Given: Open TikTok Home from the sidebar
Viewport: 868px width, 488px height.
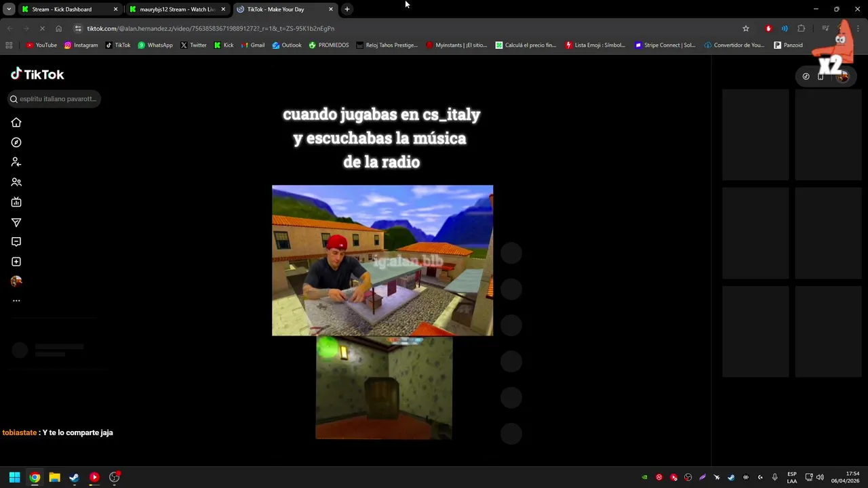Looking at the screenshot, I should [x=16, y=123].
